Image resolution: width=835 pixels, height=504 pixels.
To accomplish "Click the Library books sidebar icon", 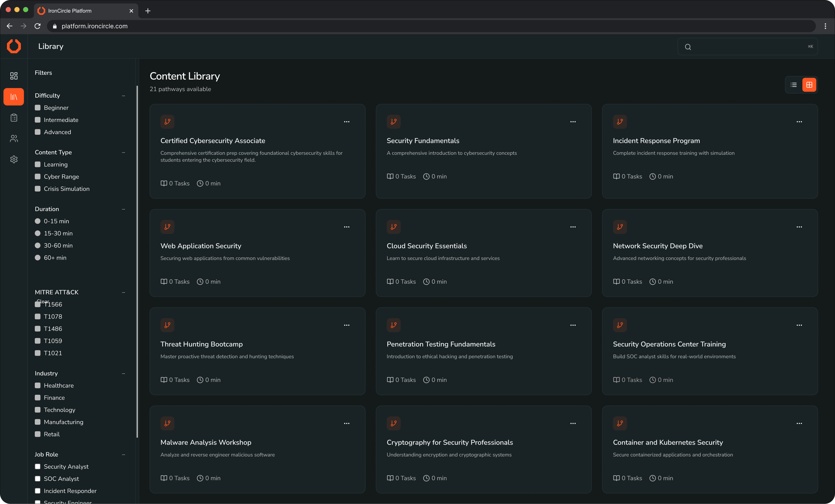I will (x=14, y=97).
